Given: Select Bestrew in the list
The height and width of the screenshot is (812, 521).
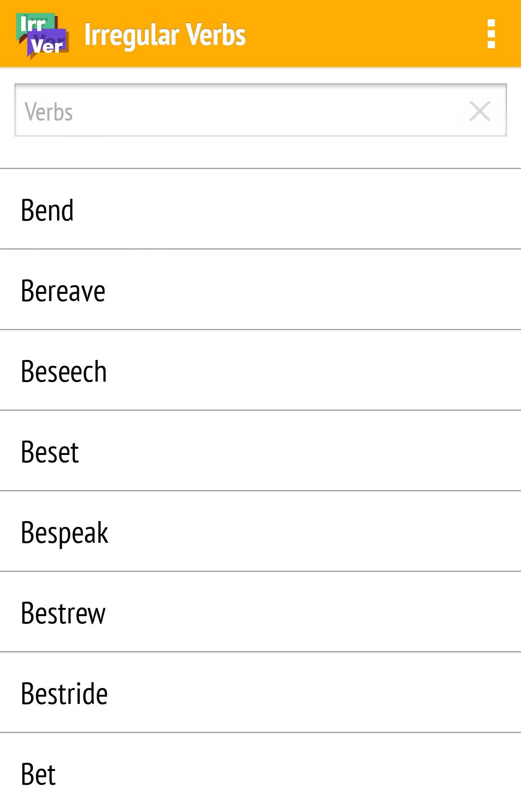Looking at the screenshot, I should coord(261,613).
